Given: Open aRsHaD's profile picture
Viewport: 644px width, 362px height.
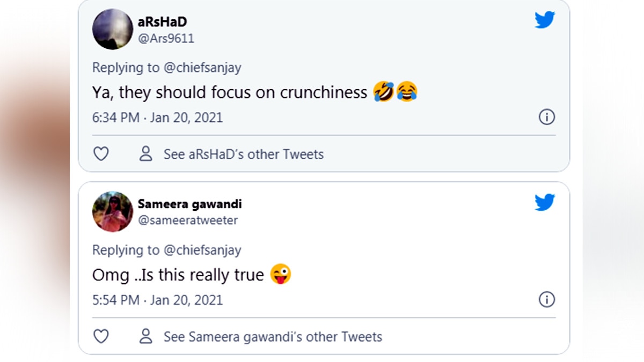Looking at the screenshot, I should tap(113, 29).
